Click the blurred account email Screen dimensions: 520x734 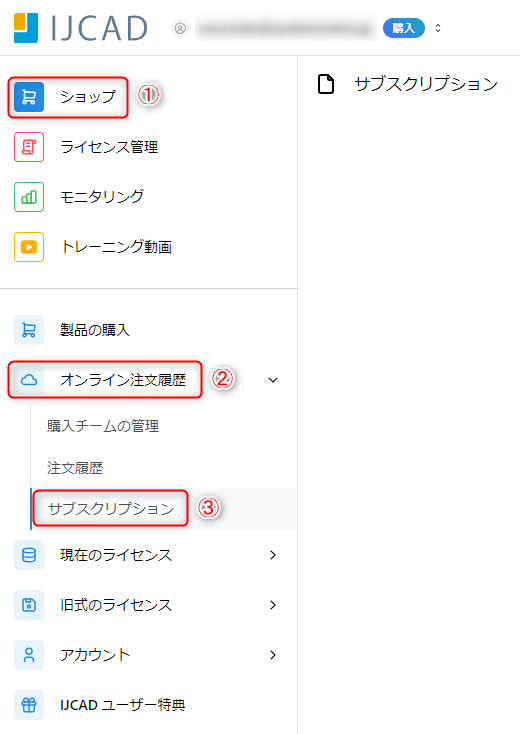coord(286,29)
